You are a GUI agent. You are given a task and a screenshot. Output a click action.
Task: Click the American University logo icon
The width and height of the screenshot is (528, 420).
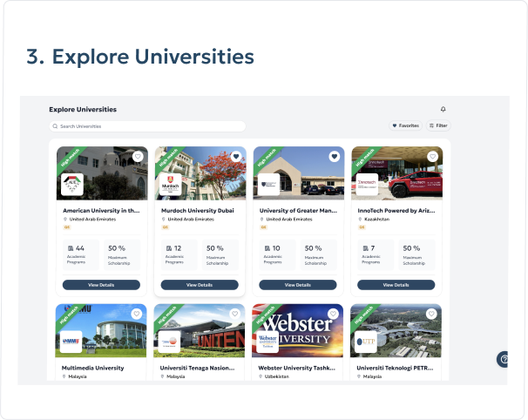[72, 184]
